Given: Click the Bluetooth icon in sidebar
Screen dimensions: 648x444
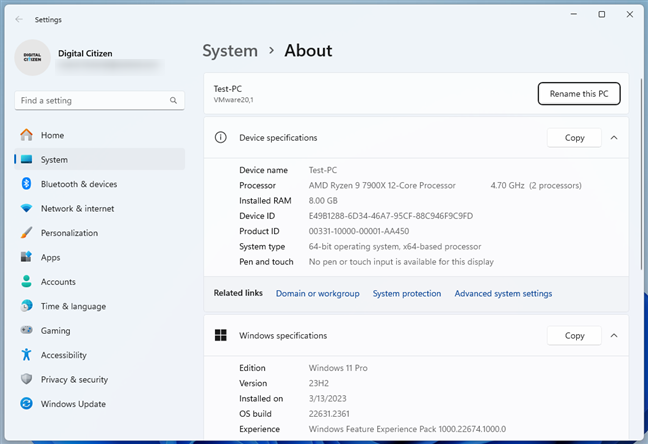Looking at the screenshot, I should 26,184.
